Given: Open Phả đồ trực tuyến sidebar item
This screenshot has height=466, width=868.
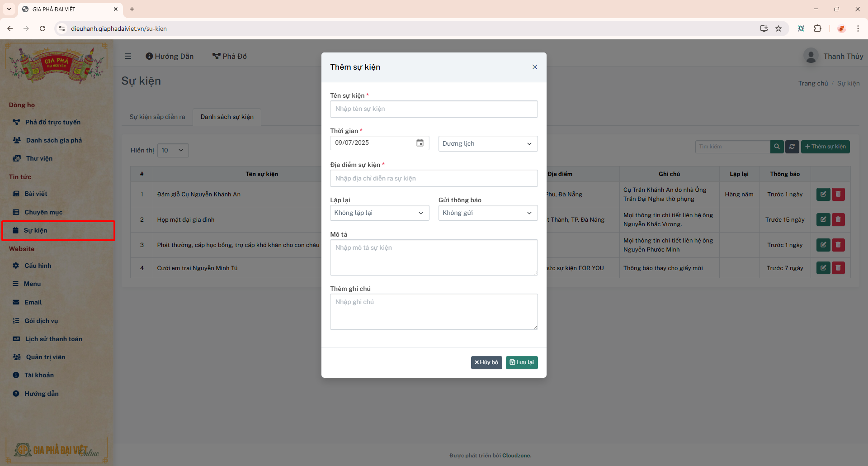Looking at the screenshot, I should point(52,122).
